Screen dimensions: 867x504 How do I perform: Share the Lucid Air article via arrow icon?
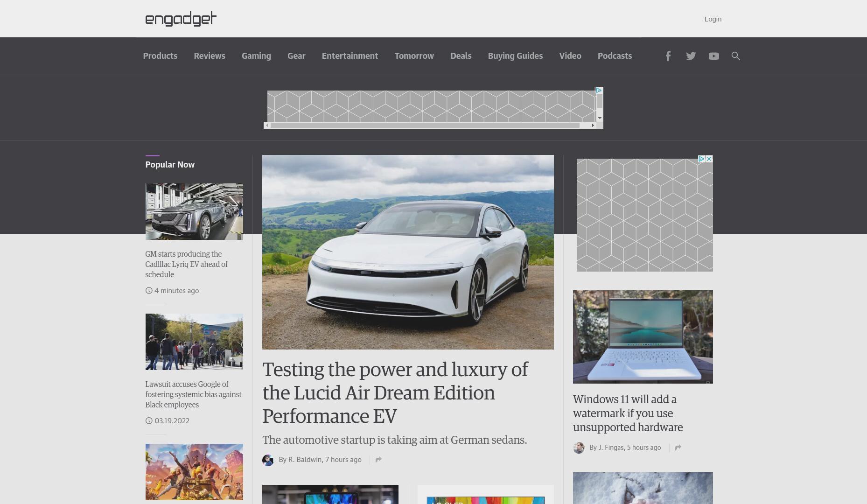click(x=378, y=460)
